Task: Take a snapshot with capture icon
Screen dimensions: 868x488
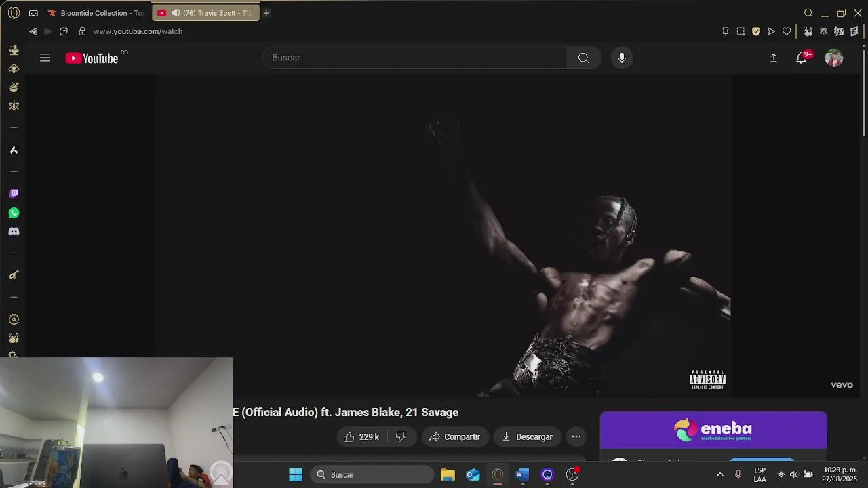Action: coord(741,31)
